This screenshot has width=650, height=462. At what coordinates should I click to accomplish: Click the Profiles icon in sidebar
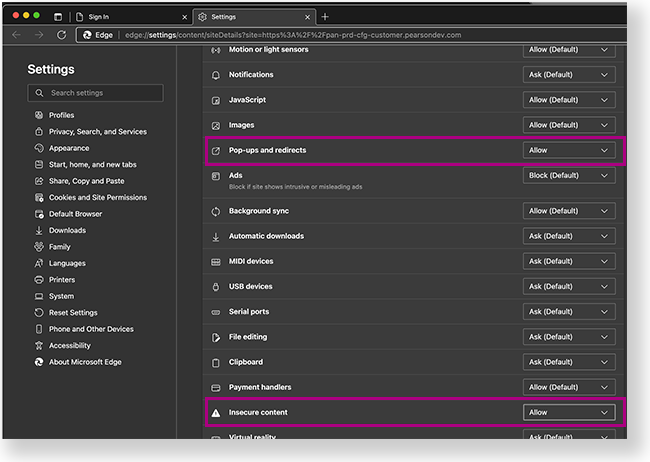(38, 115)
